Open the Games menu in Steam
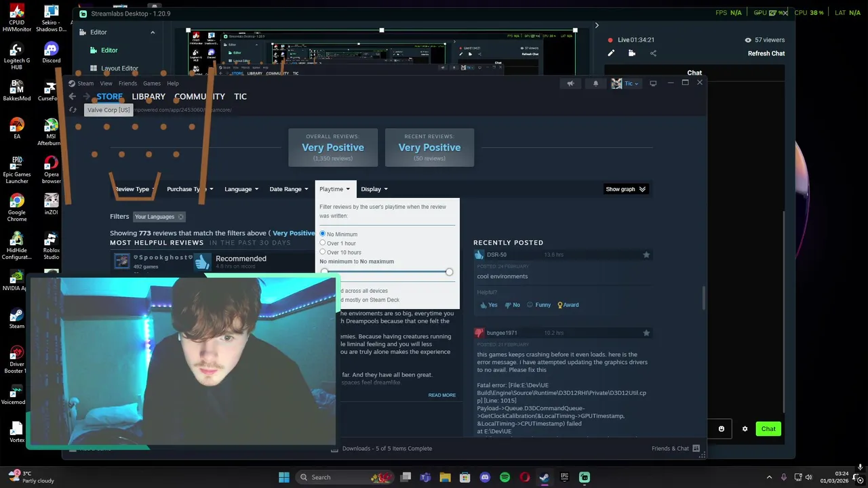868x488 pixels. click(x=152, y=83)
